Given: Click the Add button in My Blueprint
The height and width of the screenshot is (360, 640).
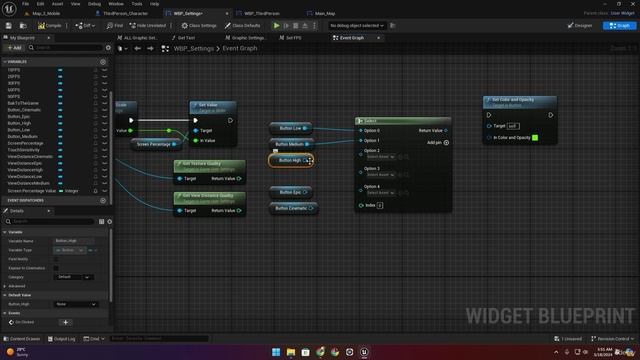Looking at the screenshot, I should (14, 48).
